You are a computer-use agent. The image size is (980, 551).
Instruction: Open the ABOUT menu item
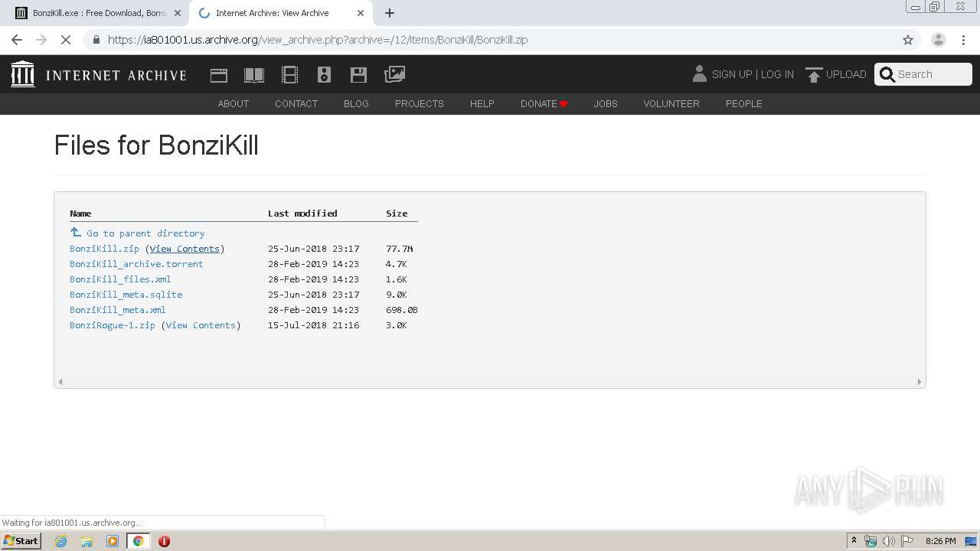coord(234,104)
